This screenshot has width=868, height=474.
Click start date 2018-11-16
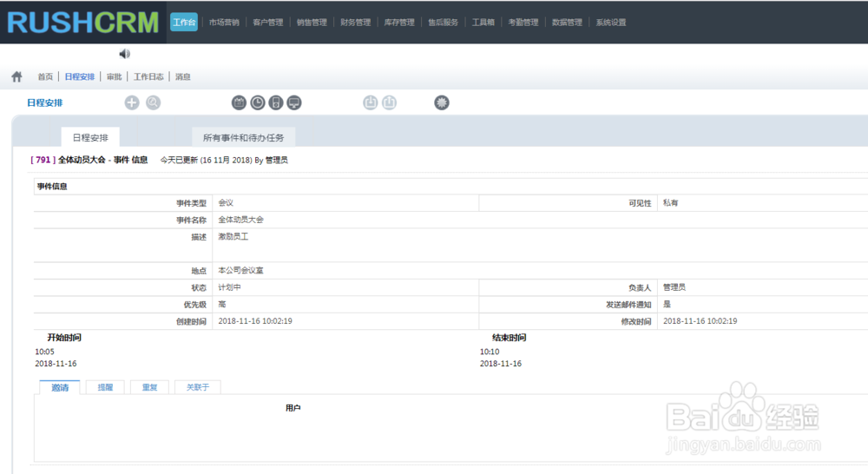coord(56,363)
